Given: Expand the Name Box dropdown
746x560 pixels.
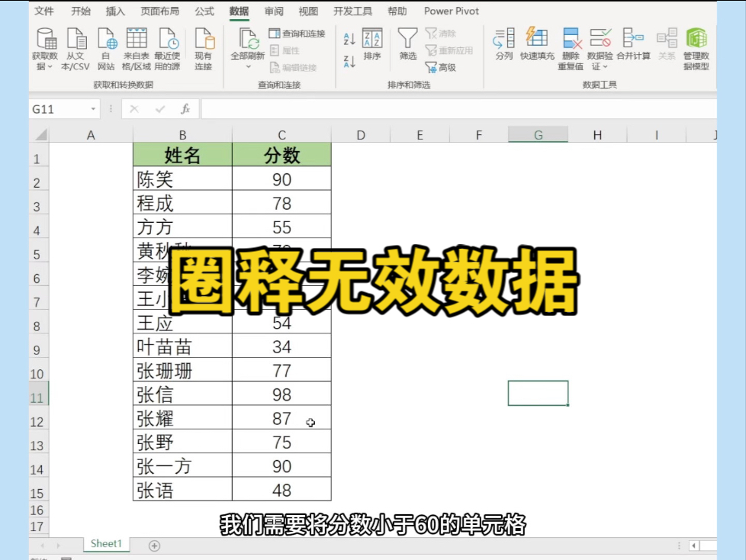Looking at the screenshot, I should click(x=93, y=109).
